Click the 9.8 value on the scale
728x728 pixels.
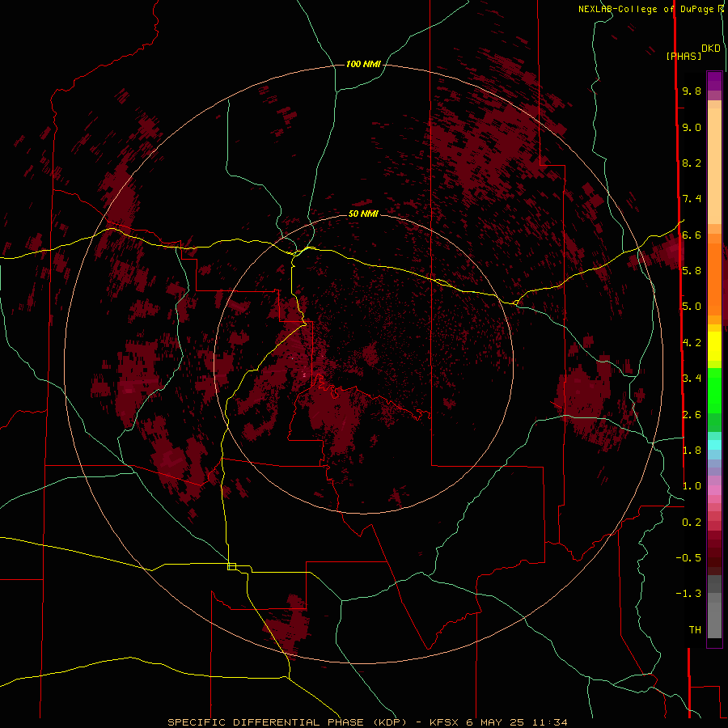pyautogui.click(x=692, y=91)
